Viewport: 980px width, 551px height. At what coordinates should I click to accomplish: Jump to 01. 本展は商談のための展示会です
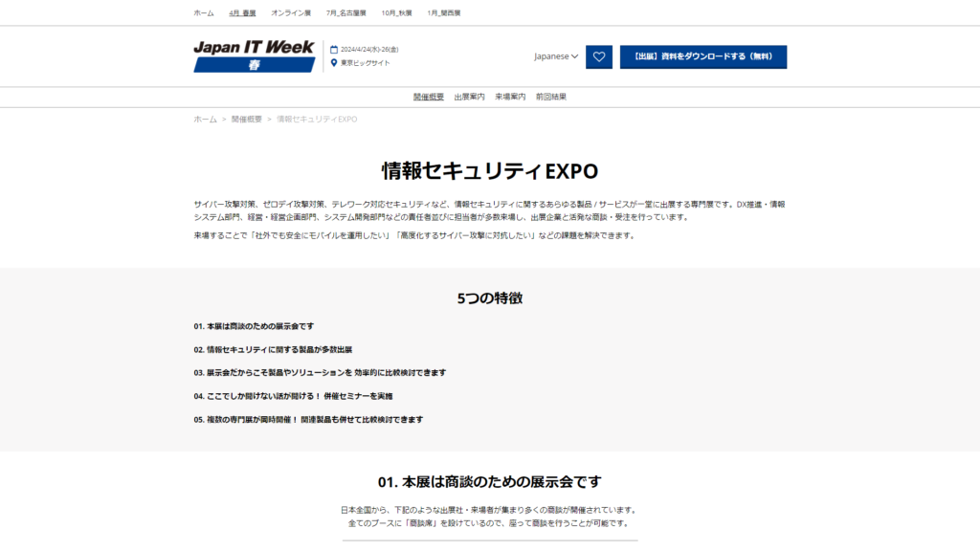(x=254, y=326)
